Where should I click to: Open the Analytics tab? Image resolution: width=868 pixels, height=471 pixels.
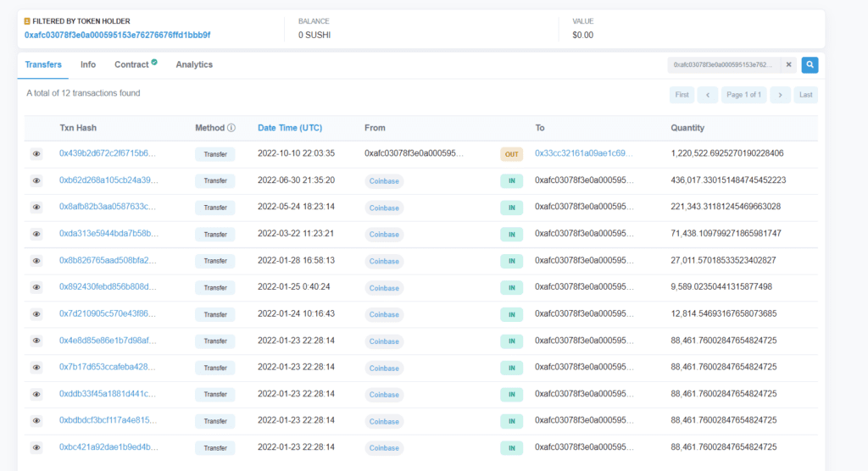pos(194,64)
